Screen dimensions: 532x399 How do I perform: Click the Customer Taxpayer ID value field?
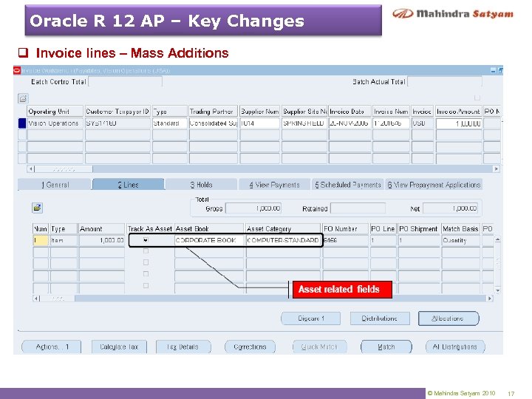click(x=117, y=123)
